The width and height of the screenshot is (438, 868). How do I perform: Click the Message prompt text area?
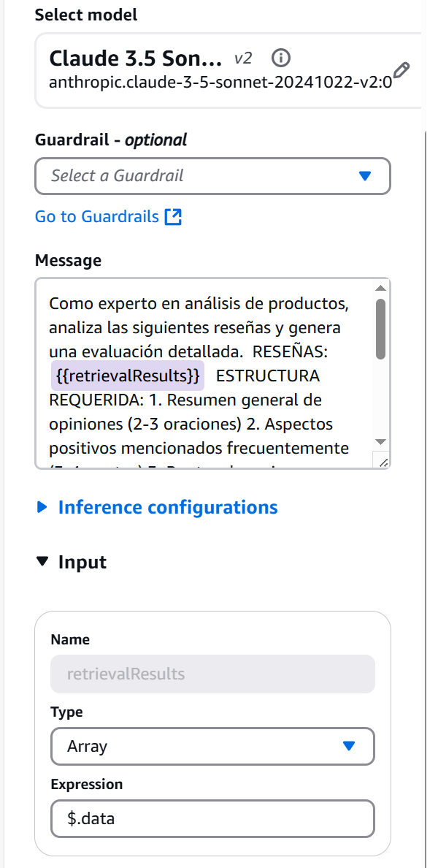click(204, 365)
